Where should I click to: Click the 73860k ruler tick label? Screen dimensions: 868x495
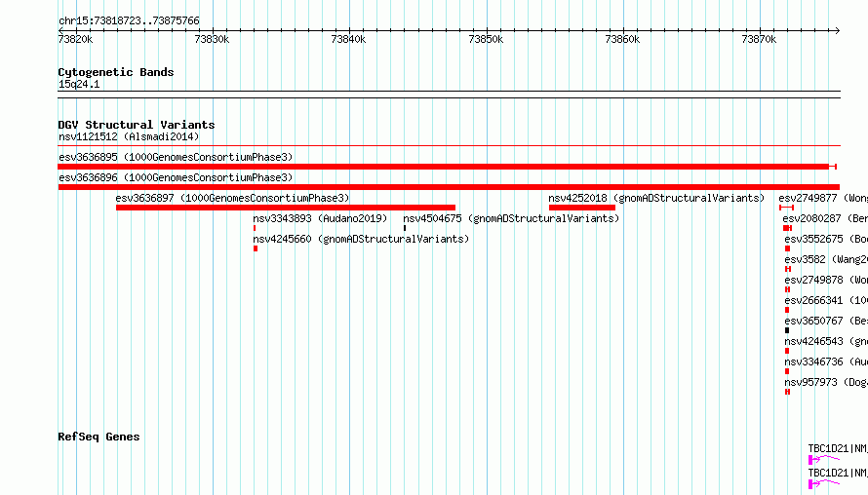coord(622,39)
